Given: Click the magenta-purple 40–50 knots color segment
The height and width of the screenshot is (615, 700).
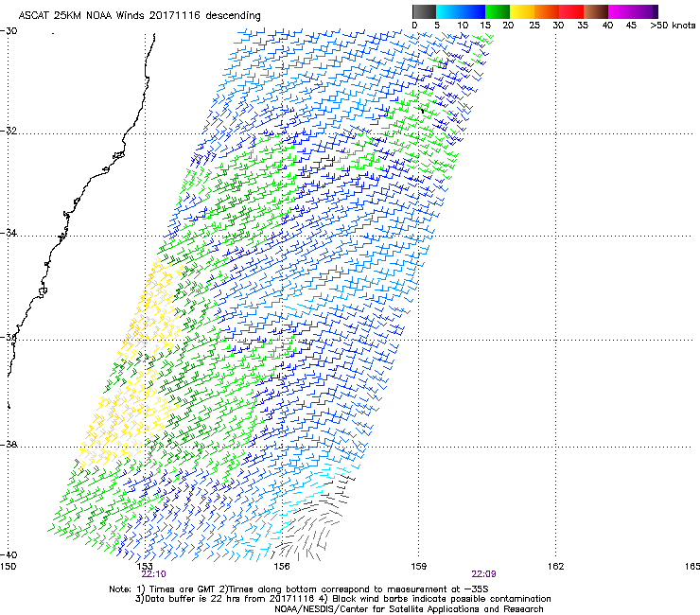Looking at the screenshot, I should [633, 11].
